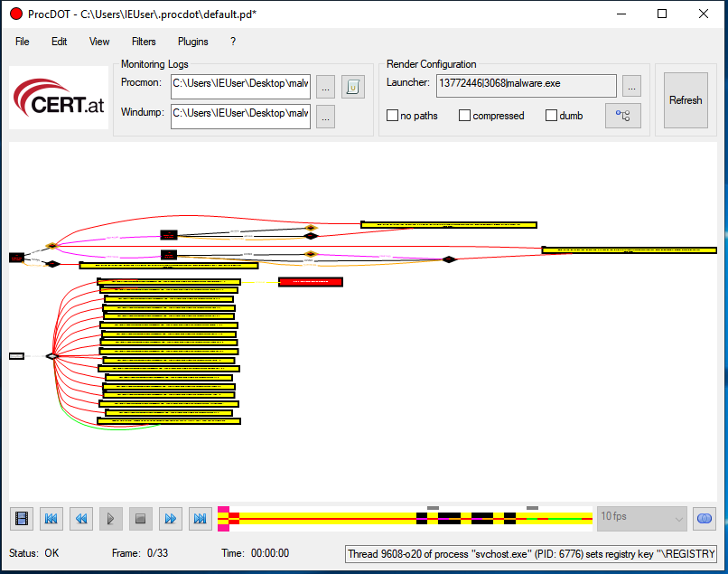
Task: Click the first gray marker above the timeline
Action: tap(433, 508)
